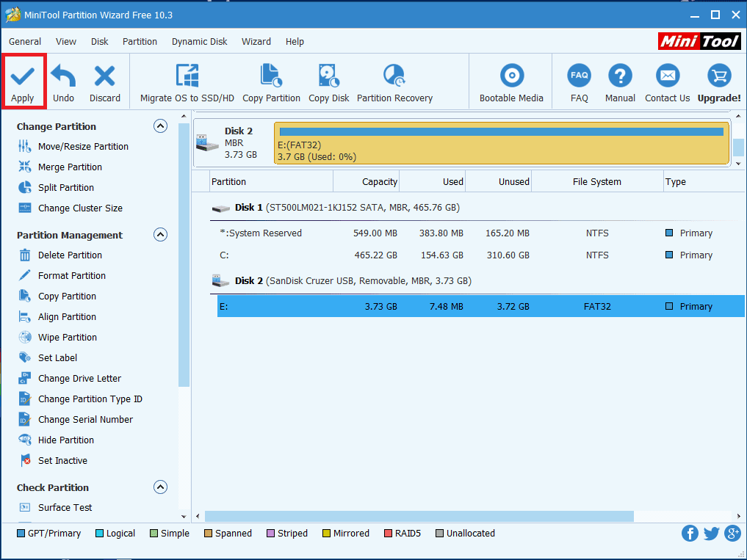Click Contact Us envelope icon
747x560 pixels.
pos(668,76)
